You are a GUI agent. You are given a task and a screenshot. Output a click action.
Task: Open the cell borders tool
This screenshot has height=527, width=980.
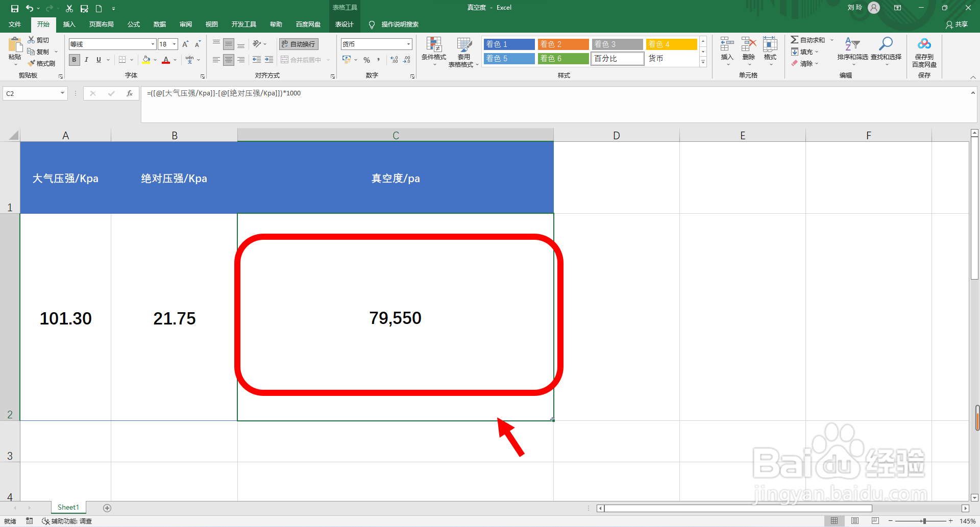coord(122,60)
